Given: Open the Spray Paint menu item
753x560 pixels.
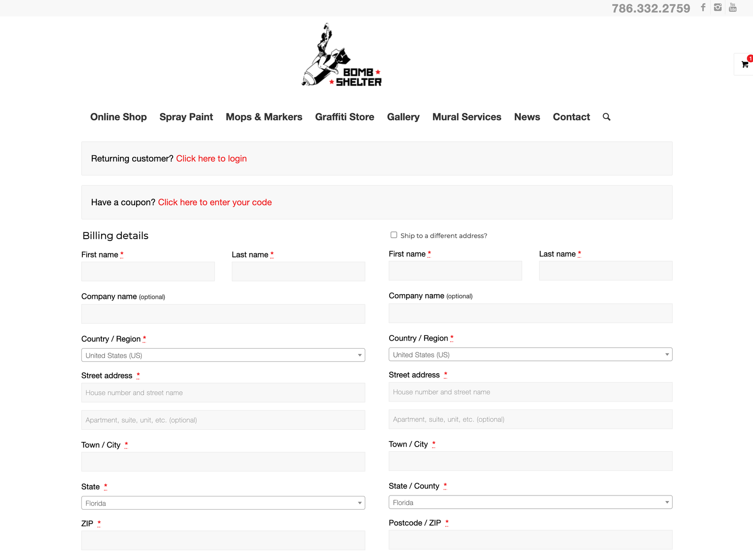Looking at the screenshot, I should coord(186,117).
